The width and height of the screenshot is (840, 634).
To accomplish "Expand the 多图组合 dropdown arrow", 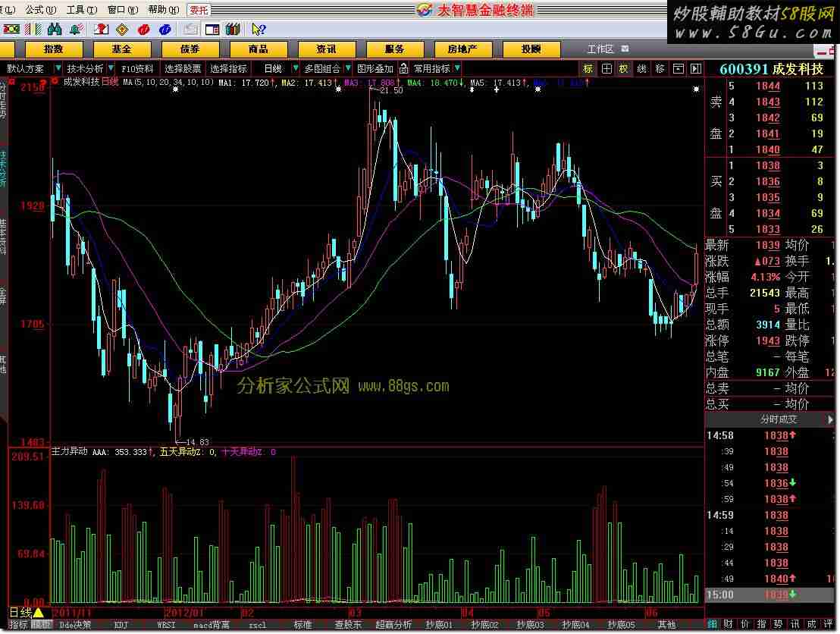I will (x=348, y=68).
